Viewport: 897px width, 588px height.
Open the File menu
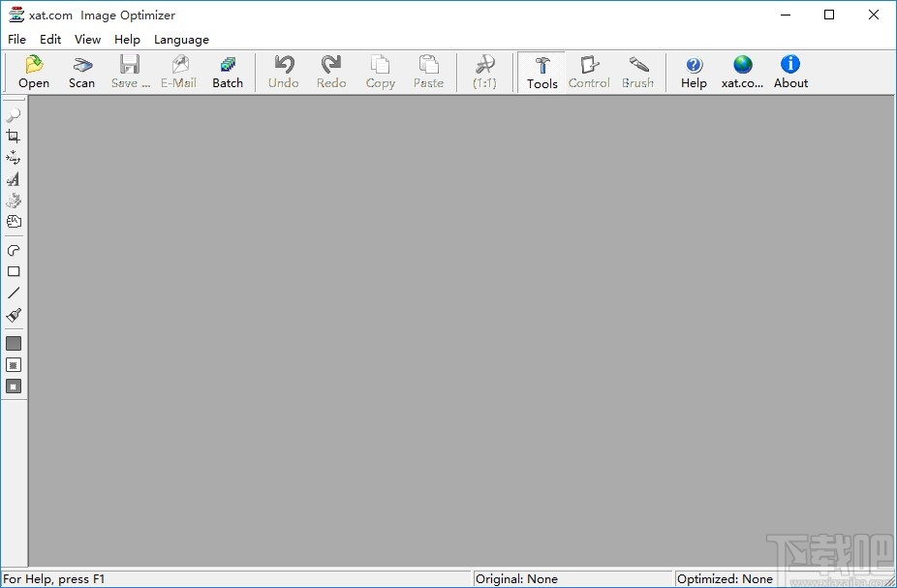[16, 40]
